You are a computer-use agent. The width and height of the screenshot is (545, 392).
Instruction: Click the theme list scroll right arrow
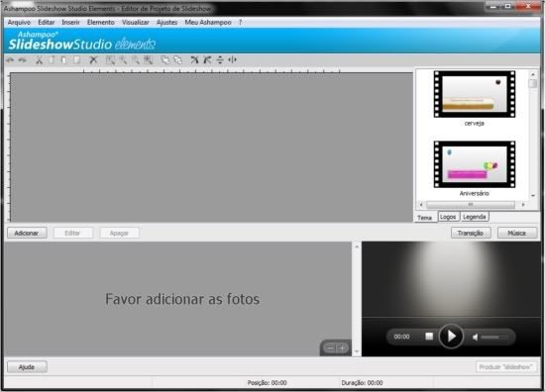coord(523,205)
